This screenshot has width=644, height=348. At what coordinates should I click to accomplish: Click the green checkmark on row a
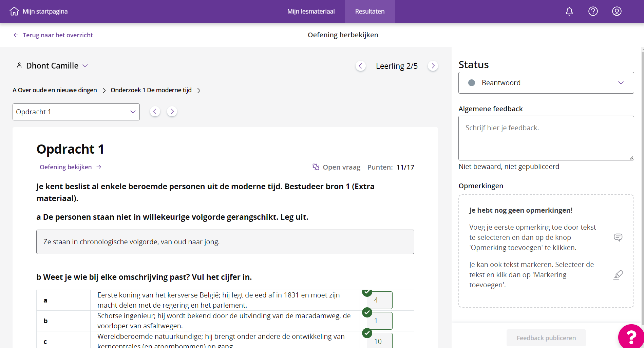pyautogui.click(x=367, y=292)
